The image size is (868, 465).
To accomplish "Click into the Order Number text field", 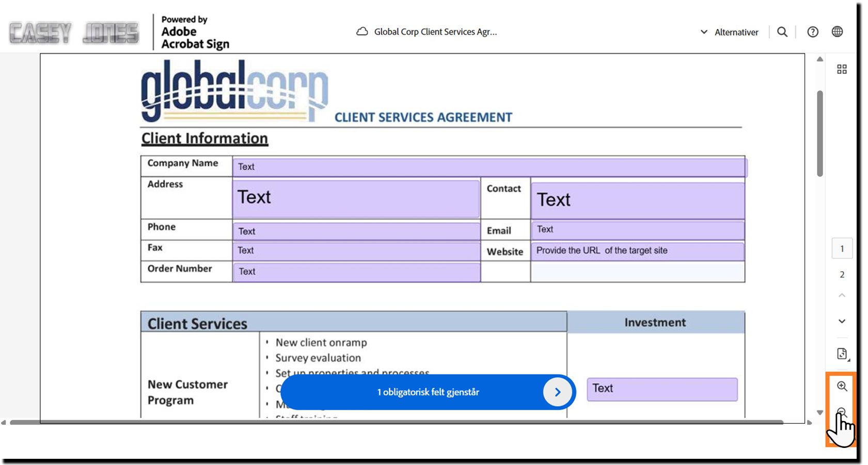I will 356,272.
